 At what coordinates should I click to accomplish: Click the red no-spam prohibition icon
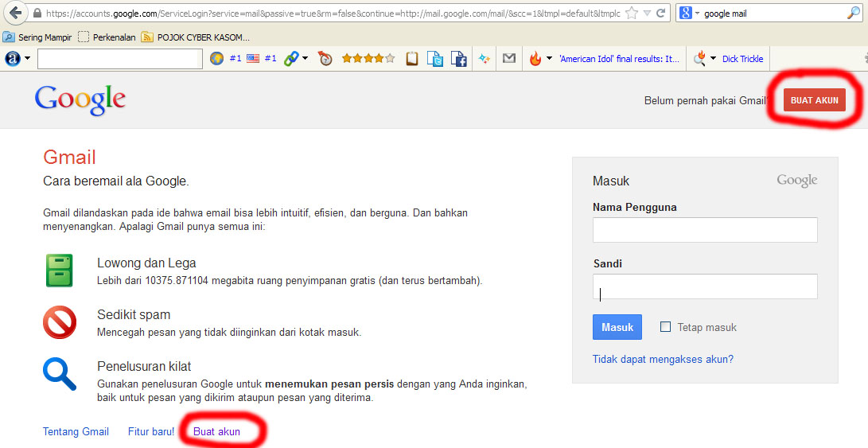(60, 321)
